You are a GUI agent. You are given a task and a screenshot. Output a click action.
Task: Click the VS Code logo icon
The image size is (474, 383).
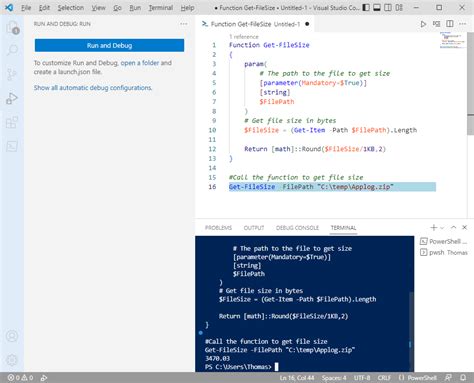9,7
